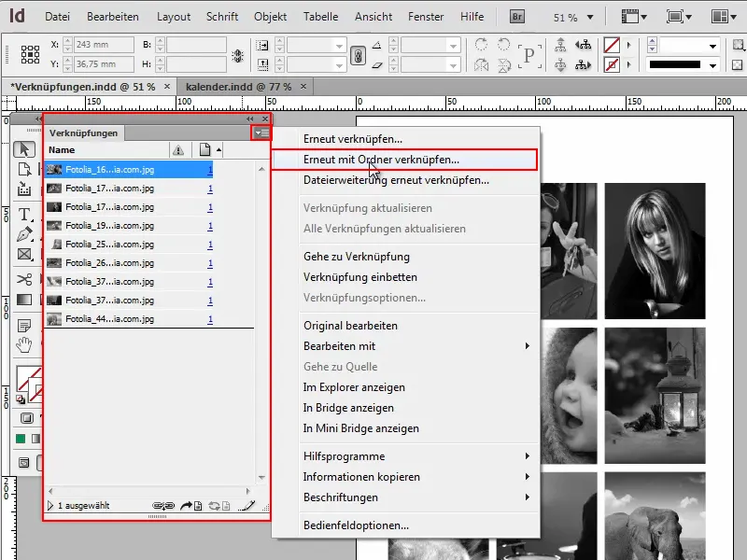
Task: Click rotate 90° clockwise icon
Action: pos(481,45)
